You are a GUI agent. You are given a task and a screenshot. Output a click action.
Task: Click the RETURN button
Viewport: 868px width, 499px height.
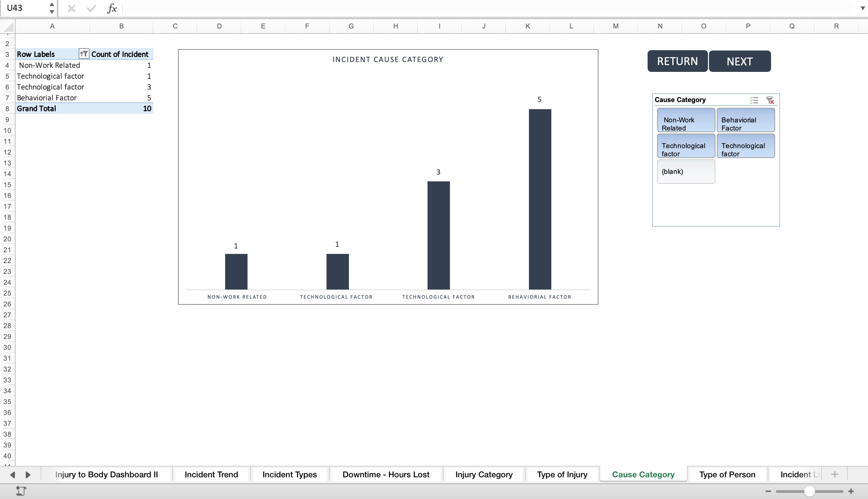coord(677,61)
